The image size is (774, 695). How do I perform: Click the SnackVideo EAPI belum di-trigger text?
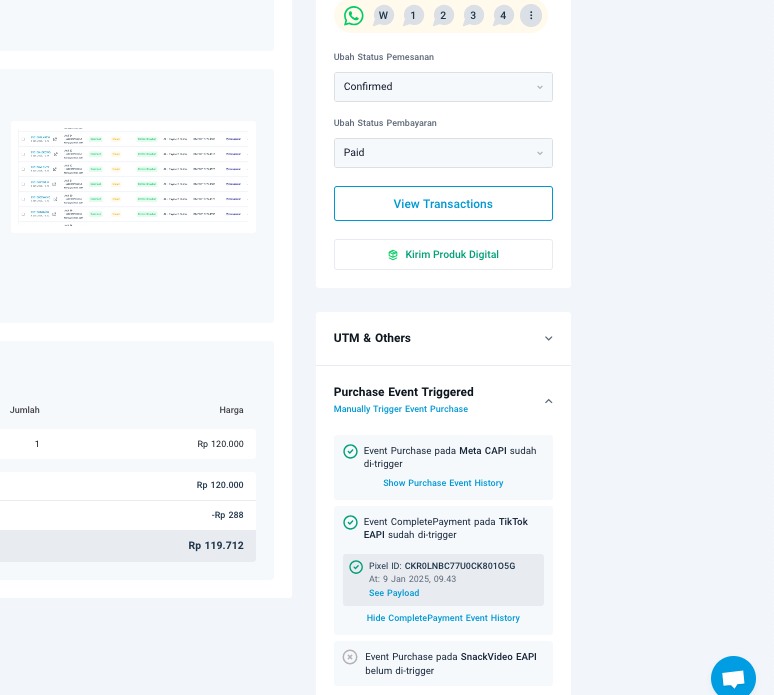pyautogui.click(x=451, y=664)
